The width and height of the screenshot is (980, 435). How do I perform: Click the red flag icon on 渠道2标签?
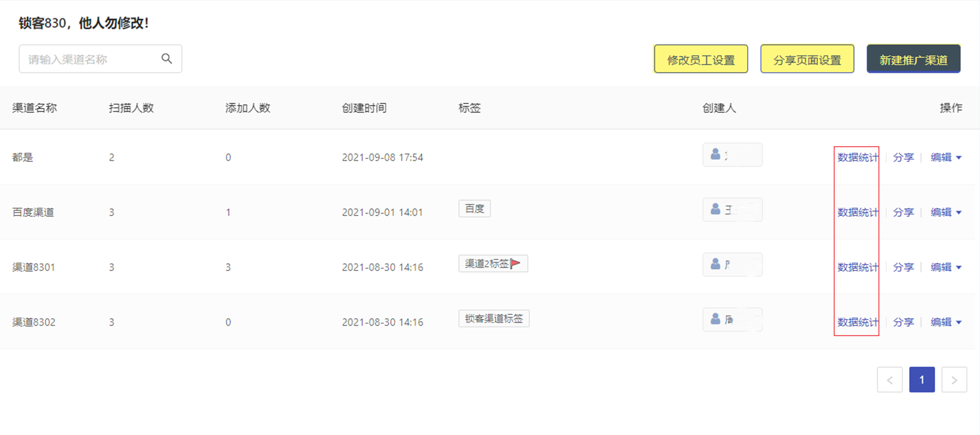515,263
